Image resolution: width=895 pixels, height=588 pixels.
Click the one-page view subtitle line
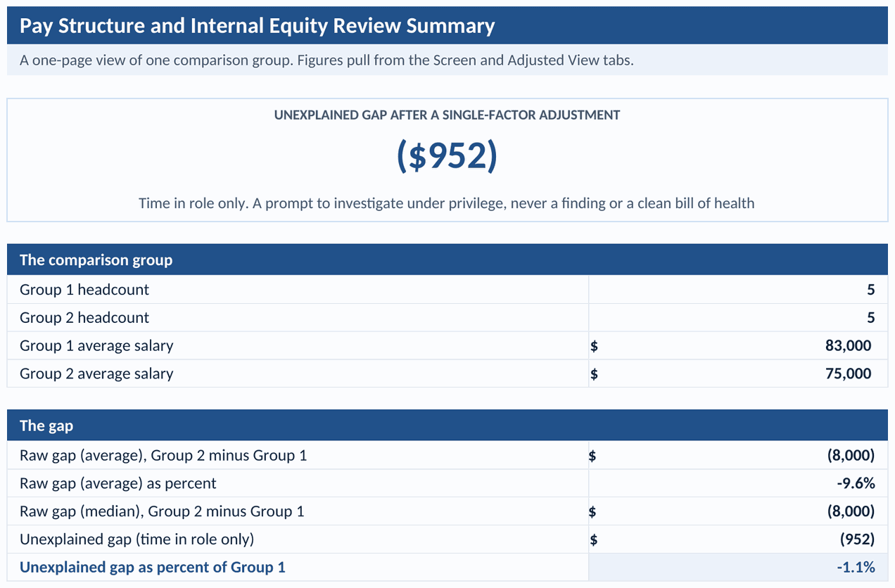click(x=326, y=60)
